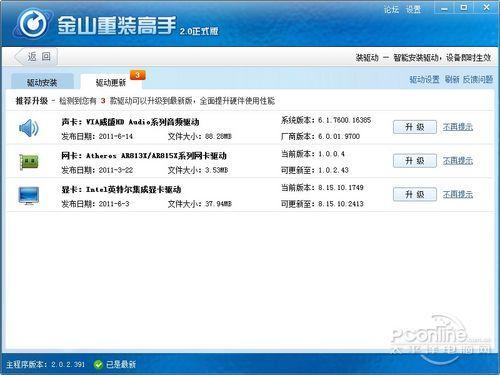This screenshot has width=500, height=375.
Task: Upgrade the VIA HD Audio sound driver
Action: (415, 127)
